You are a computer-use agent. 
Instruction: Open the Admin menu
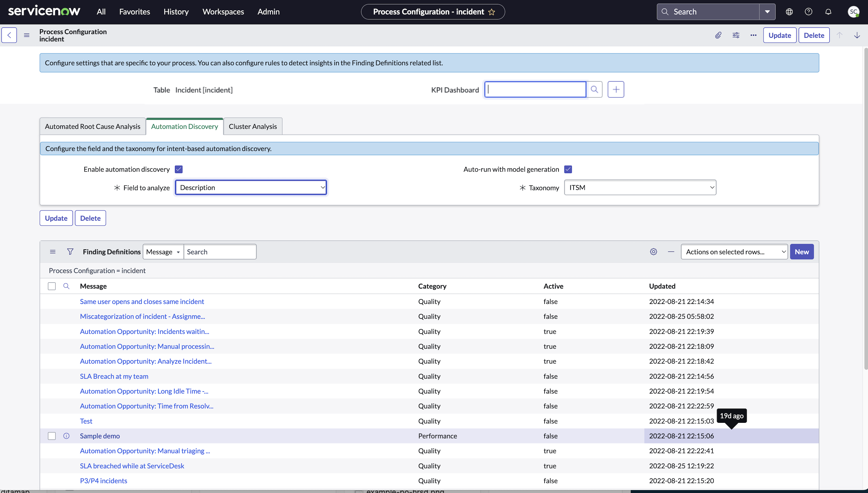coord(268,12)
